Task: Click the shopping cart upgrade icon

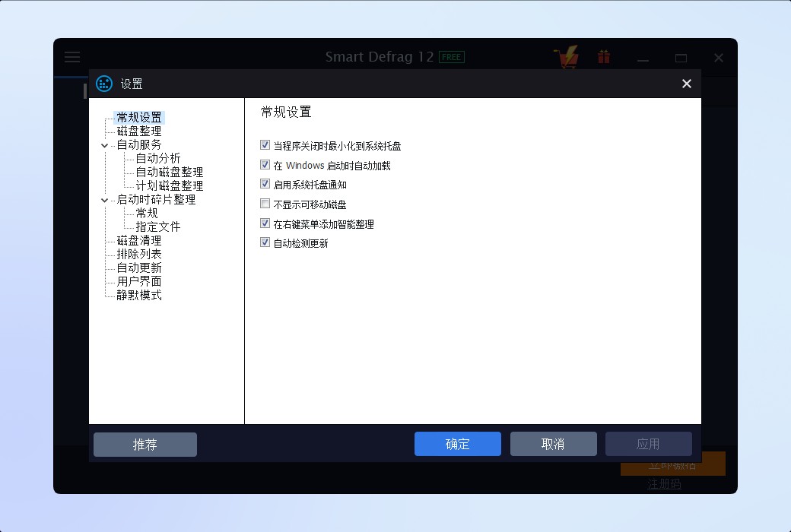Action: [566, 56]
